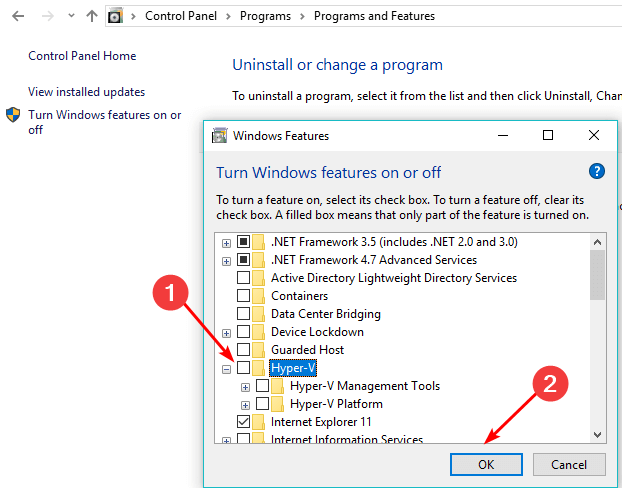Image resolution: width=622 pixels, height=488 pixels.
Task: Select the Data Center Bridging label
Action: click(326, 314)
